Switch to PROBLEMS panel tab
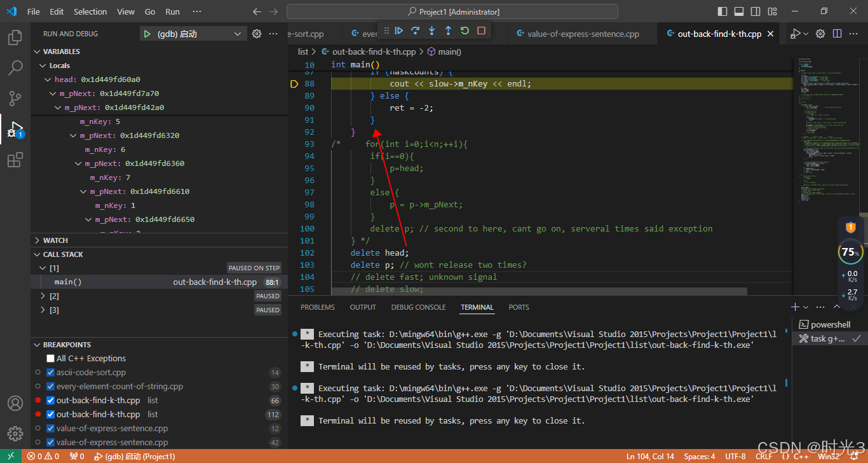Viewport: 868px width, 463px height. coord(318,307)
